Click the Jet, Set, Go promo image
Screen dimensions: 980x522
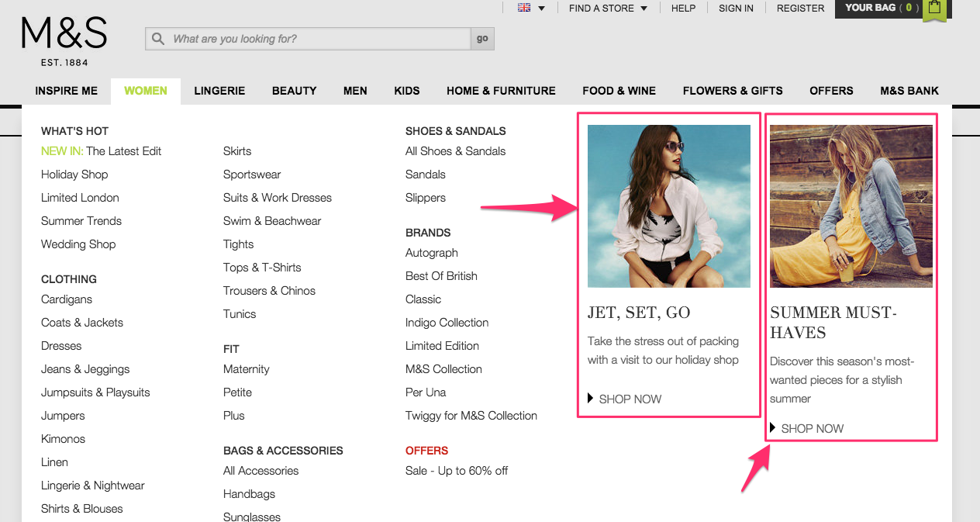(x=669, y=206)
